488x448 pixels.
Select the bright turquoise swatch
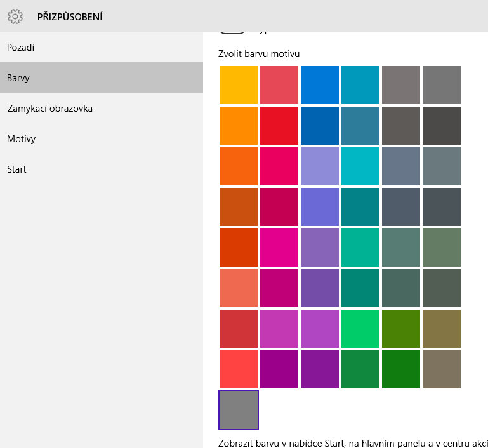tap(360, 166)
